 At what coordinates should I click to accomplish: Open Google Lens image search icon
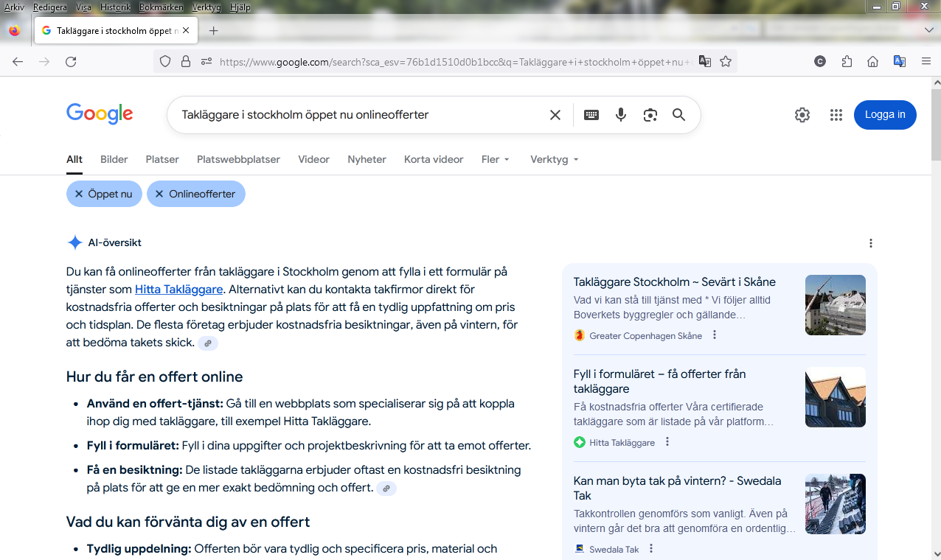tap(650, 115)
